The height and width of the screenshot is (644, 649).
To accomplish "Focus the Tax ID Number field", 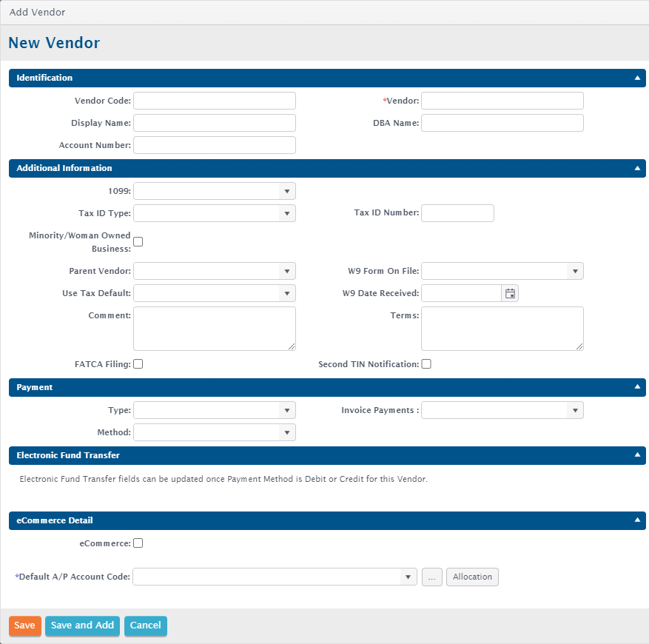I will pos(458,213).
